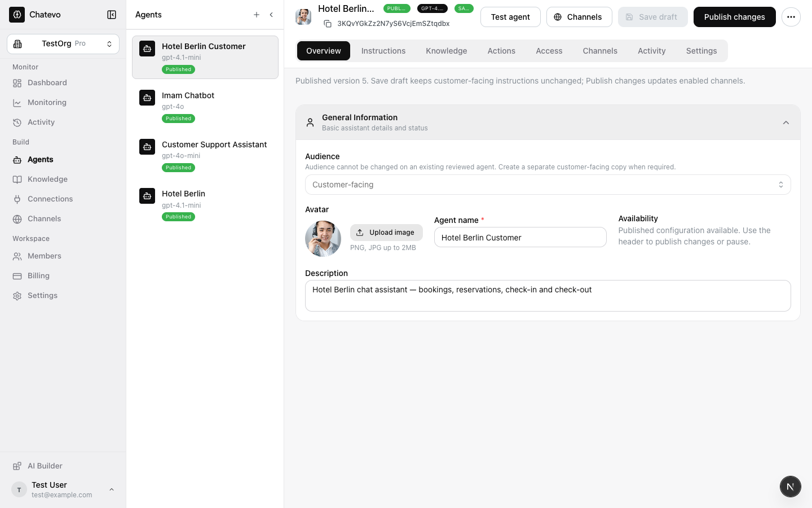Switch to the Instructions tab

pyautogui.click(x=383, y=51)
